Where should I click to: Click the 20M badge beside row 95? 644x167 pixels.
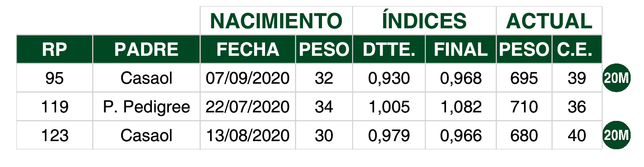[x=617, y=78]
